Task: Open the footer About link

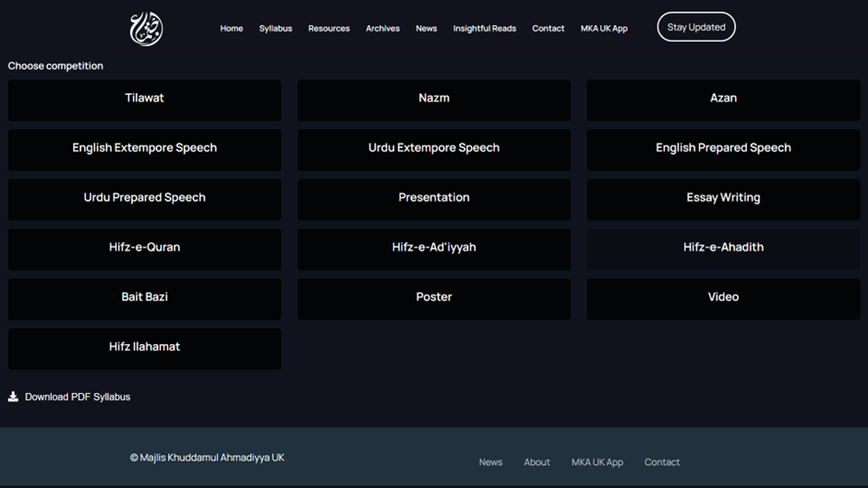Action: (x=536, y=462)
